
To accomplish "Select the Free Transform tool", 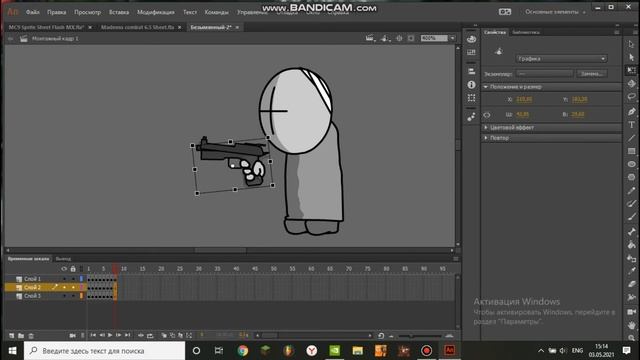I will [631, 71].
